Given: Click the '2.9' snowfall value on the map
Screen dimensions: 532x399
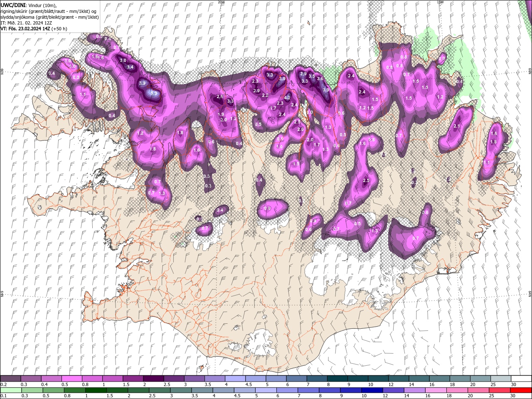Looking at the screenshot, I should [256, 91].
